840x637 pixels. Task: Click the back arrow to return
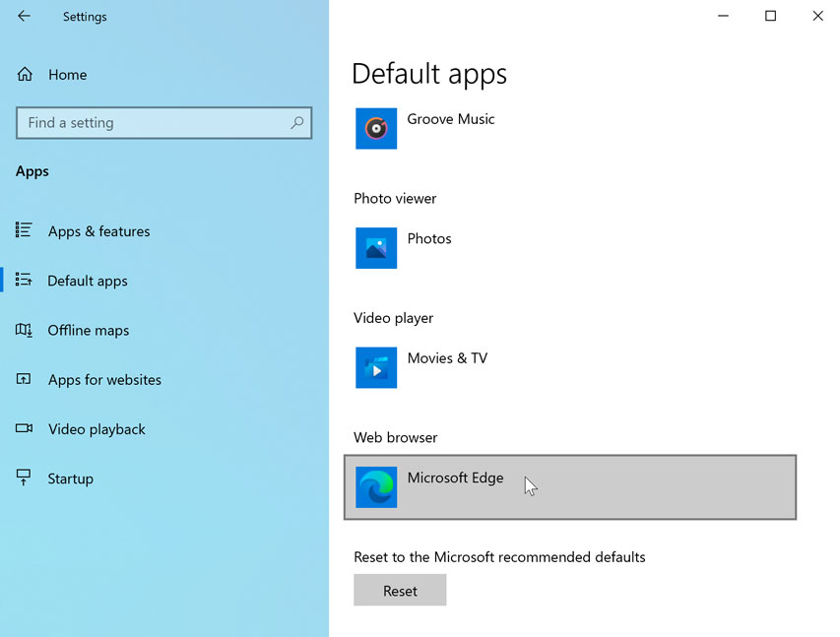click(23, 16)
